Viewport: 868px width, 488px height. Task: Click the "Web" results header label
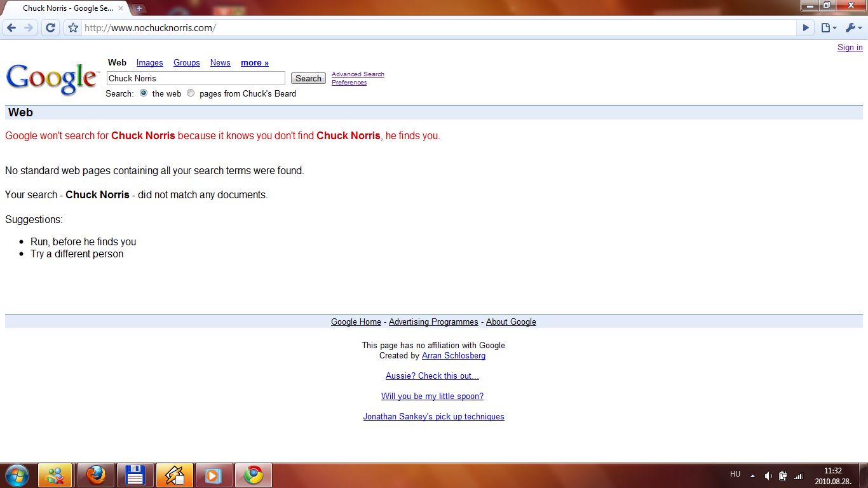tap(20, 112)
